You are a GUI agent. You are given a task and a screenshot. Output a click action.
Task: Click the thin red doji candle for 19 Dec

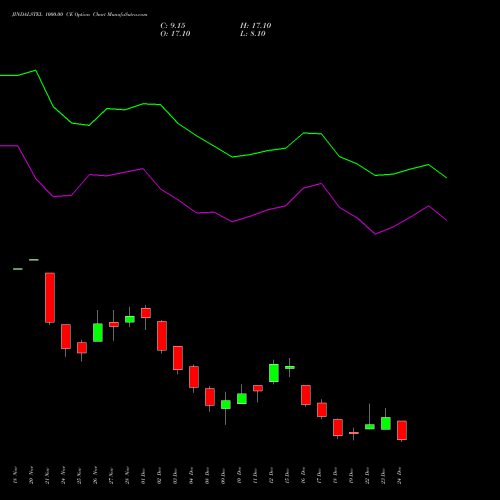click(x=354, y=433)
